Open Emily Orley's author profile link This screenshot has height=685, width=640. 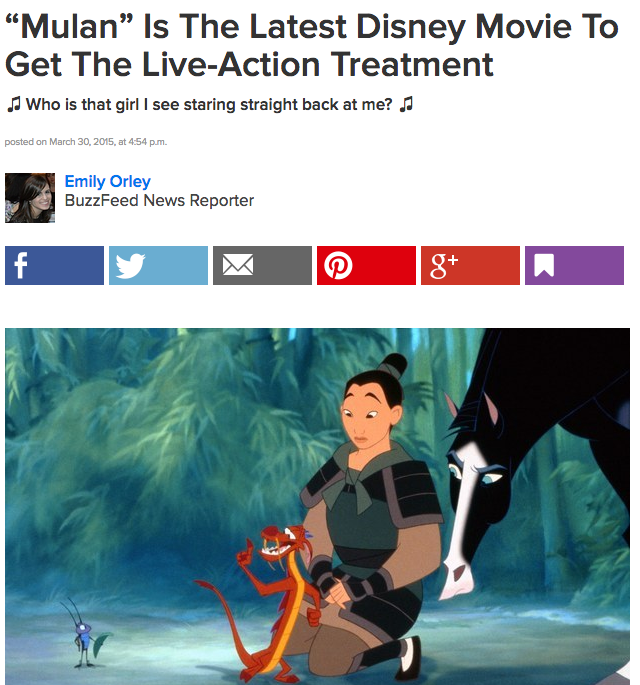[107, 181]
